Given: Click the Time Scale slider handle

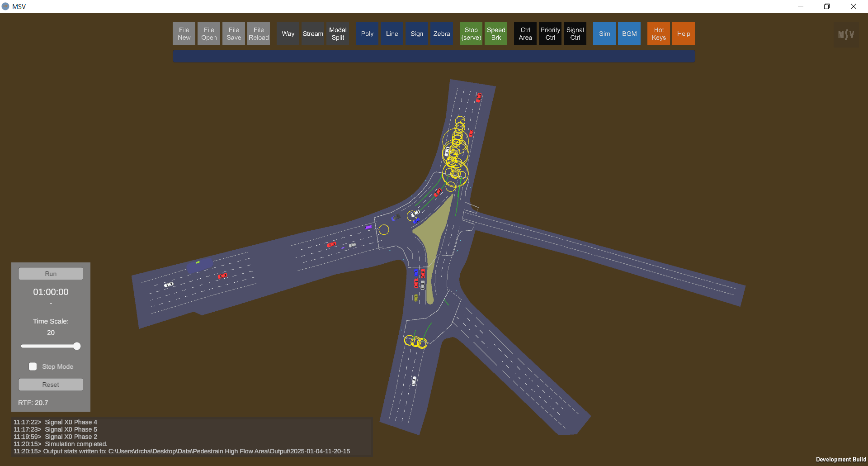Looking at the screenshot, I should tap(77, 346).
